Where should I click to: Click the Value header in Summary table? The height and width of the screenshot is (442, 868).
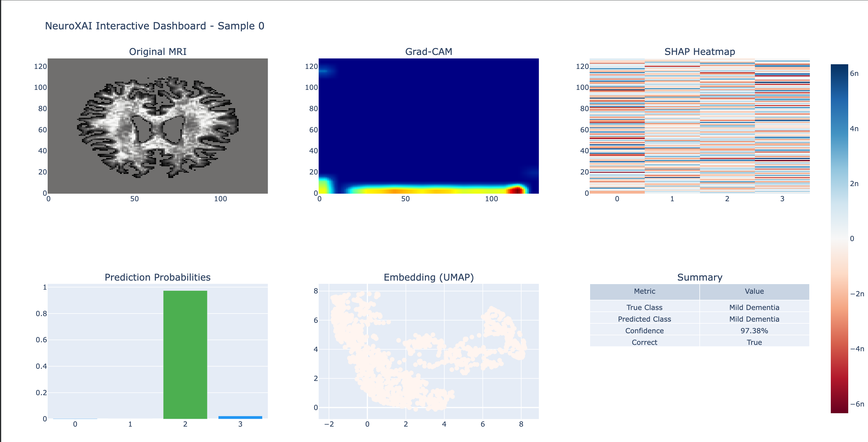click(x=754, y=291)
